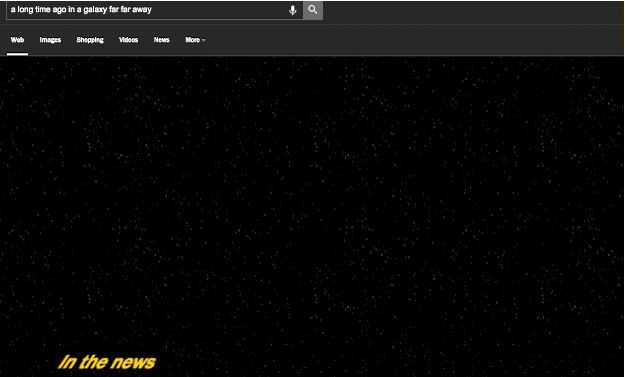Click the search box containing galaxy query

pos(155,10)
